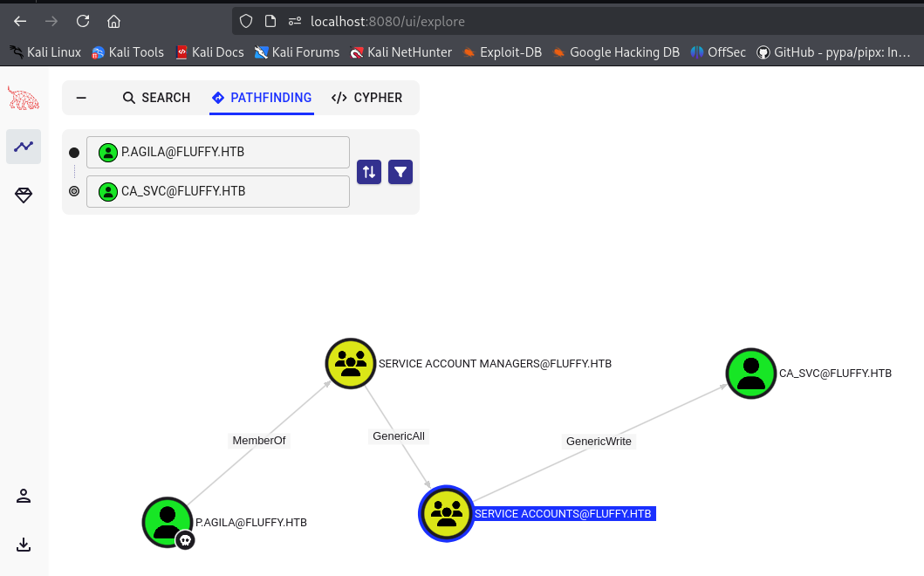Select the PATHFINDING tab
This screenshot has height=576, width=924.
(x=262, y=98)
